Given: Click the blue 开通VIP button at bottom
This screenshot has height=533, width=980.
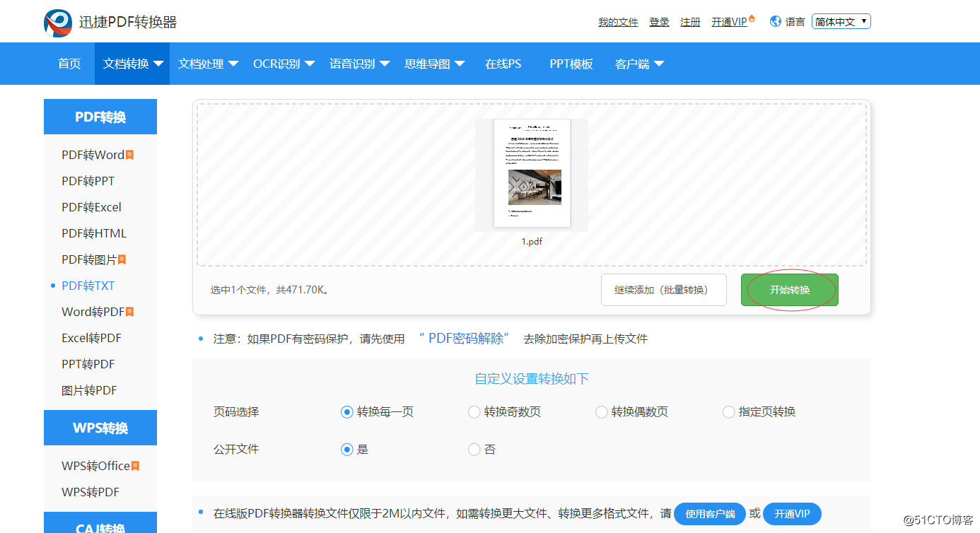Looking at the screenshot, I should click(x=792, y=514).
